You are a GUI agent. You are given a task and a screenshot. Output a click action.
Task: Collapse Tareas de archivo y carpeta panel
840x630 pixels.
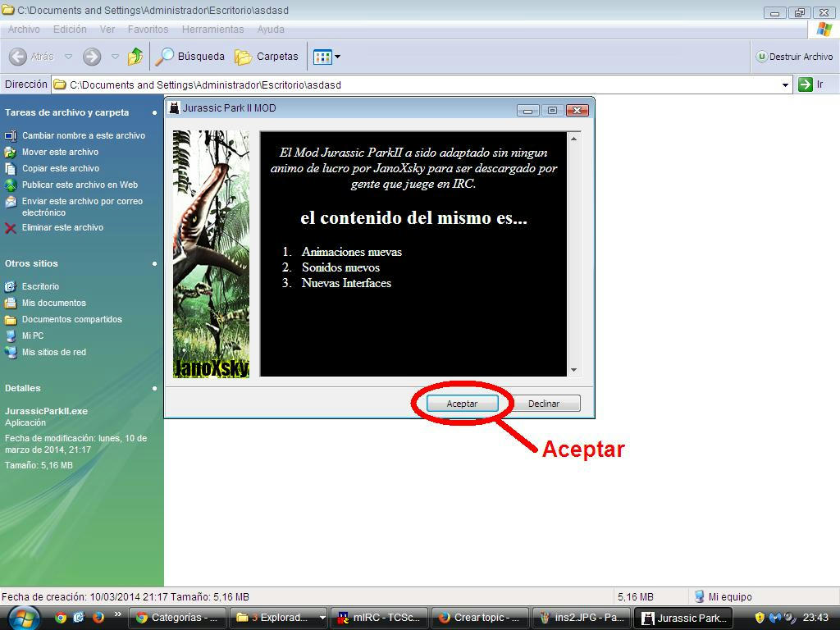pyautogui.click(x=154, y=113)
